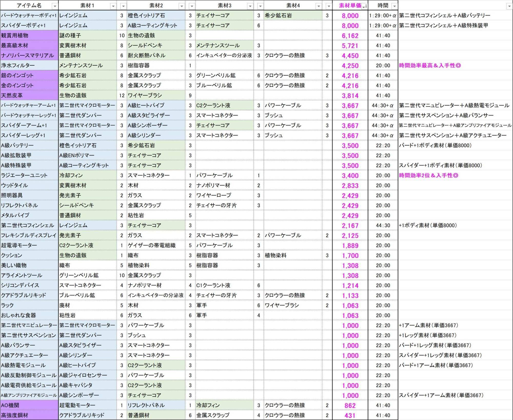This screenshot has height=420, width=513.
Task: Select the 浄水フィルター item name cell
Action: coord(29,65)
